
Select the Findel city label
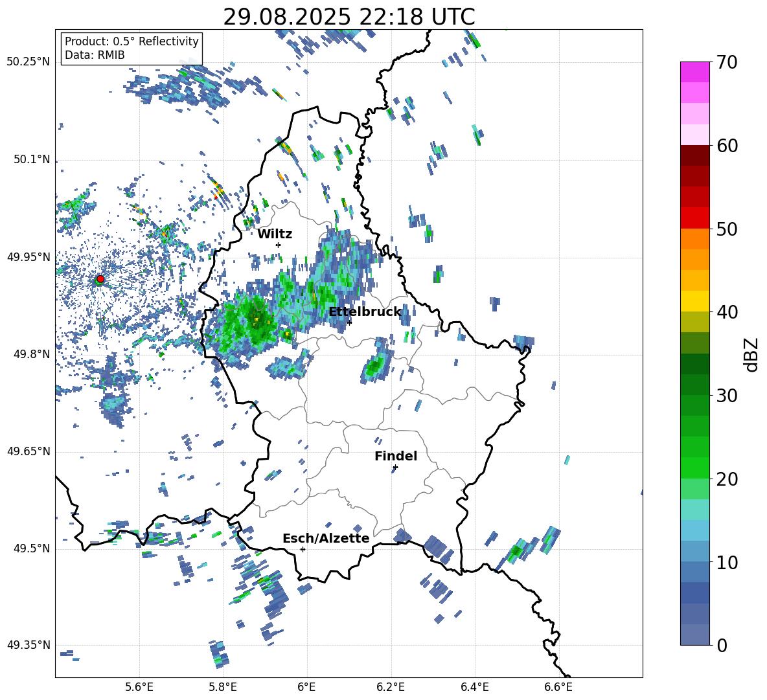(396, 456)
